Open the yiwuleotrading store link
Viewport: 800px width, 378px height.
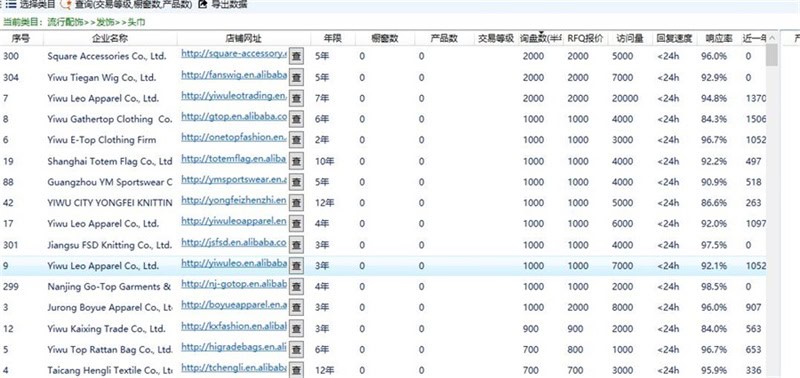click(234, 95)
